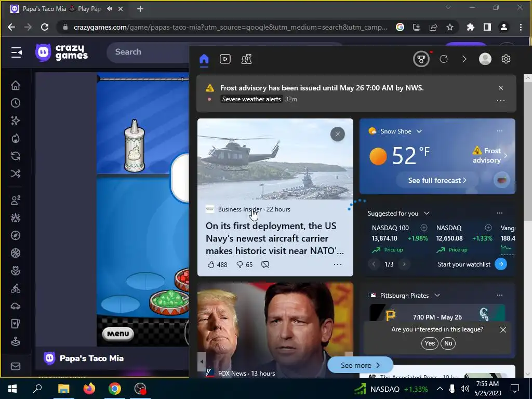Go to previous watchlist page arrow
The image size is (532, 399).
click(x=374, y=264)
